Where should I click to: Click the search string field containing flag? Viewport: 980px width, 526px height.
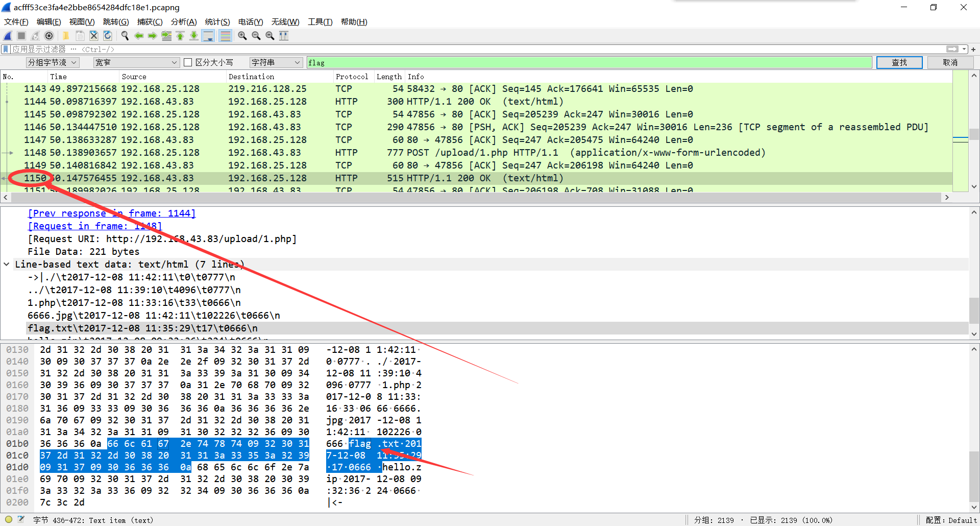point(589,62)
